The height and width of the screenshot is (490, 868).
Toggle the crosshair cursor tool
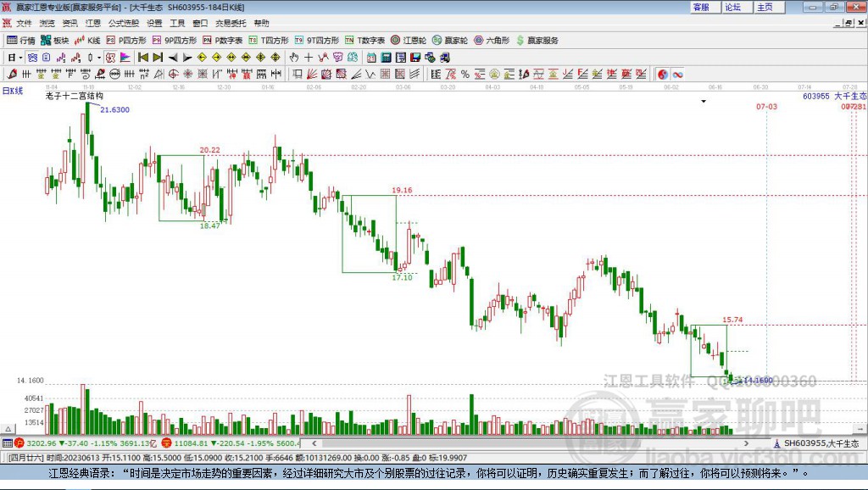pos(309,57)
